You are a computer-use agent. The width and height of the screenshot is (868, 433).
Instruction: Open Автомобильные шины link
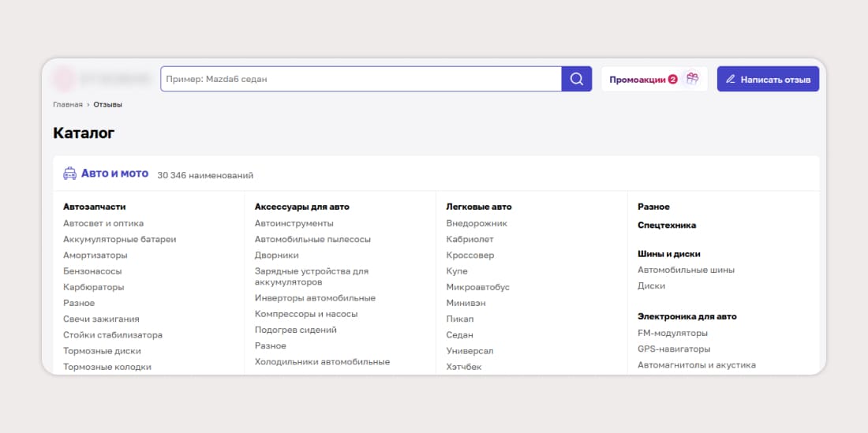point(686,270)
